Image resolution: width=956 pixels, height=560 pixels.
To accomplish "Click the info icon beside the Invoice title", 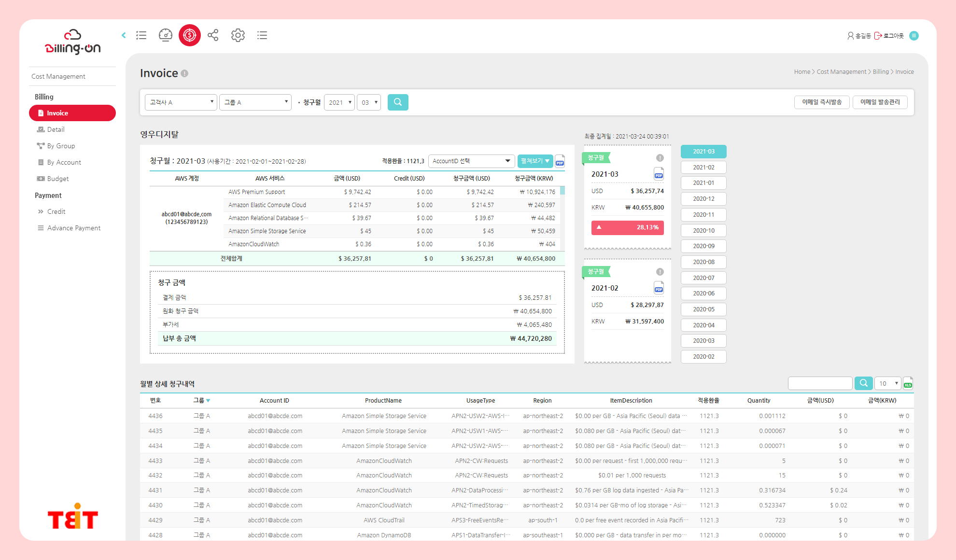I will pyautogui.click(x=184, y=73).
